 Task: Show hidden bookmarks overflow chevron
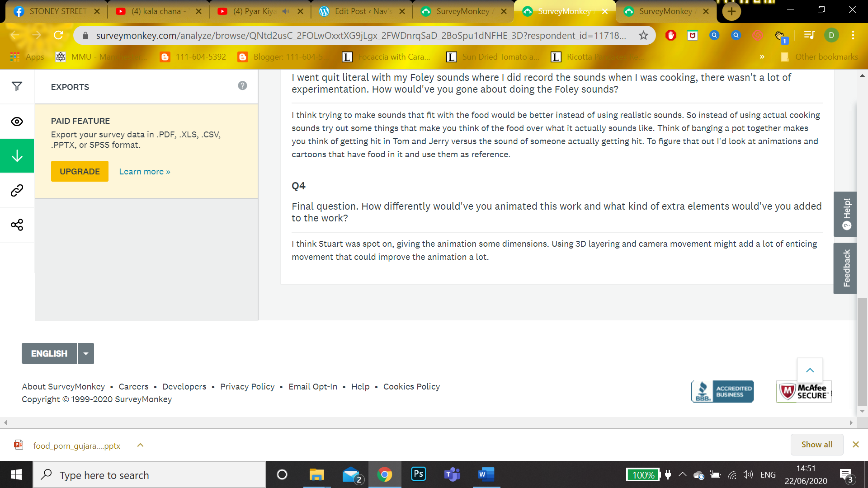(x=762, y=57)
